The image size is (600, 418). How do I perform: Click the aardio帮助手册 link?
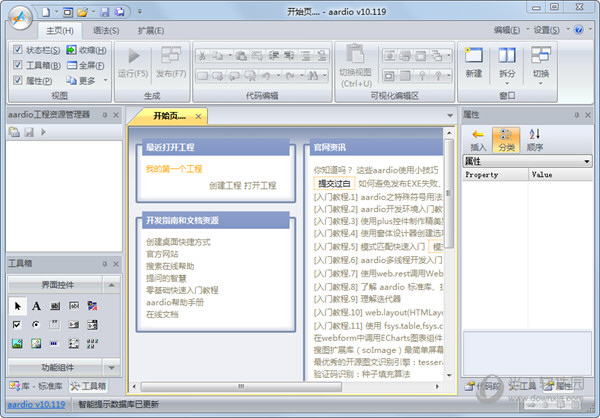tap(174, 302)
